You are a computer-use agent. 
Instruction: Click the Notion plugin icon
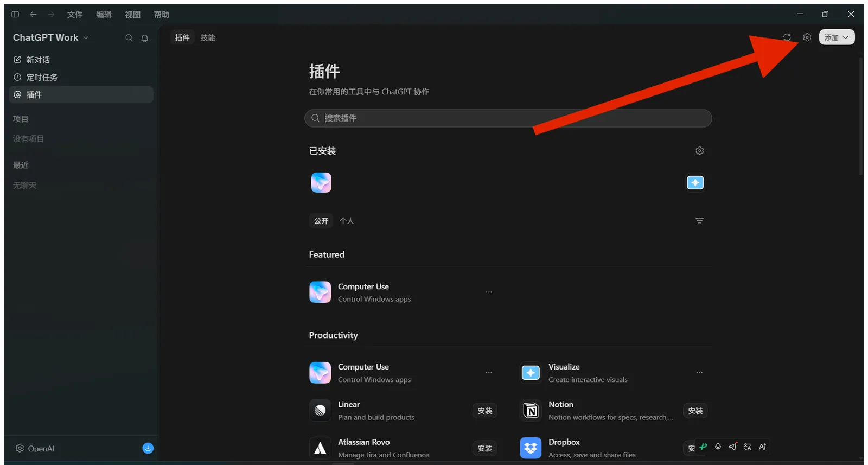(531, 410)
